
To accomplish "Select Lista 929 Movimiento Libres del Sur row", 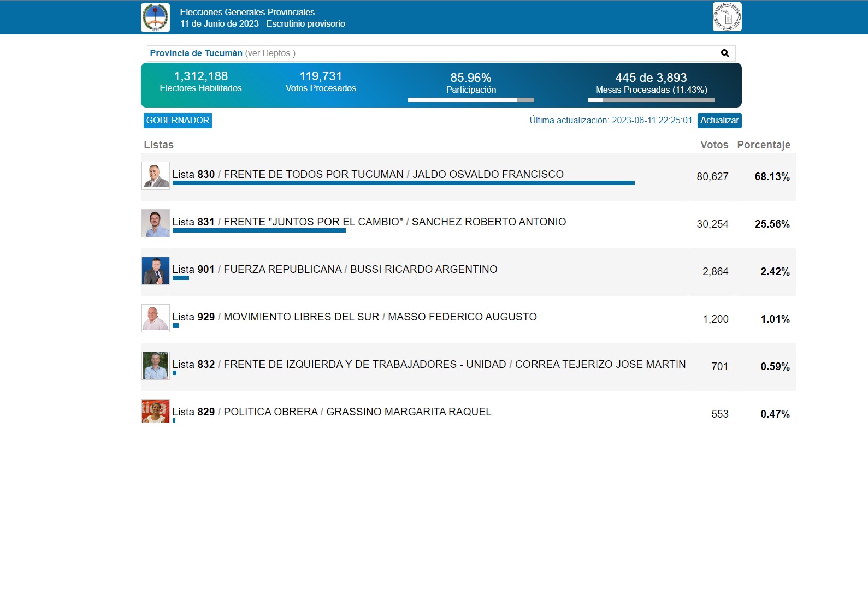I will point(468,319).
